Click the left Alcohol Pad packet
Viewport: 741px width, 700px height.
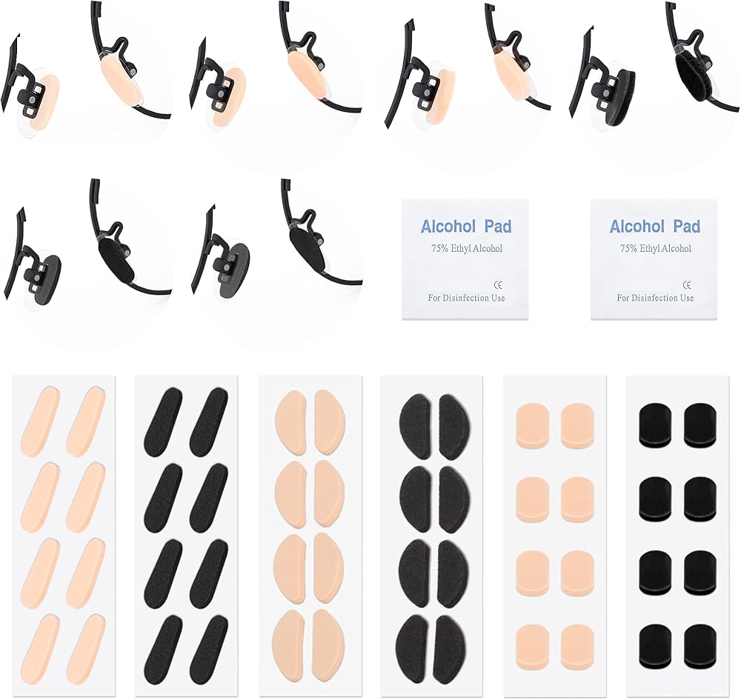(465, 260)
